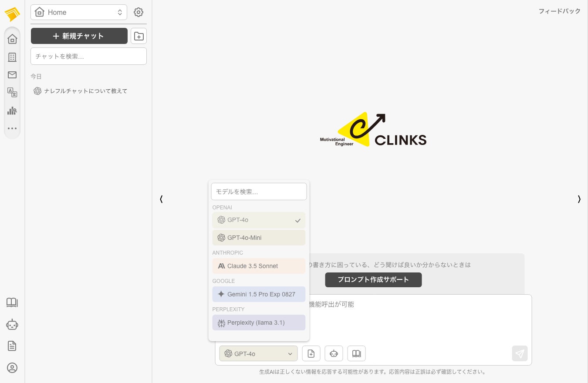The image size is (588, 383).
Task: Show more items via ellipsis icon
Action: pos(12,128)
